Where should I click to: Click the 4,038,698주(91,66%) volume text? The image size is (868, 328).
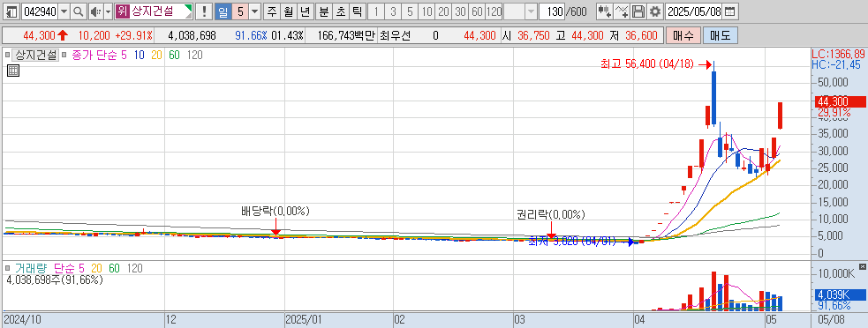54,280
